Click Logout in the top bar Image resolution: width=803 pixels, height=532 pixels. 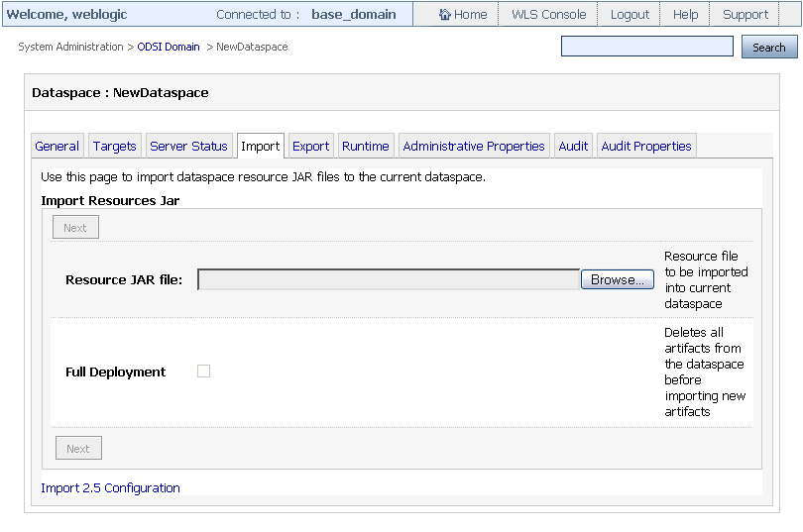(630, 14)
